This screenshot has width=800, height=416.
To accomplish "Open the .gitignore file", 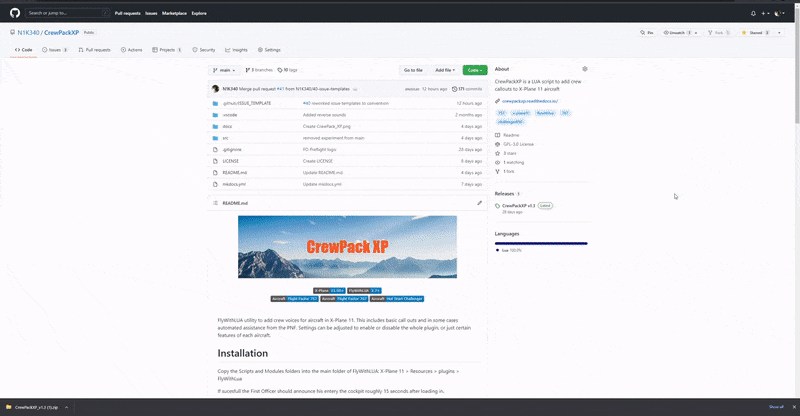I will (232, 150).
